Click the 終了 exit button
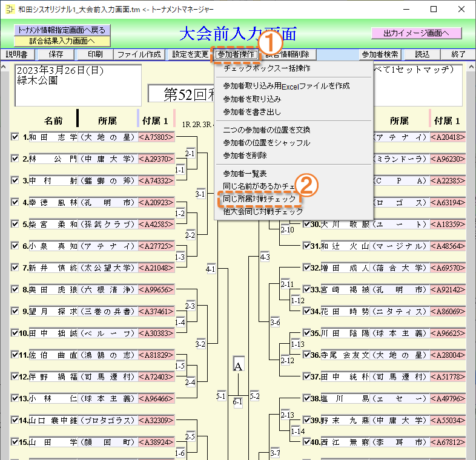 click(x=458, y=54)
